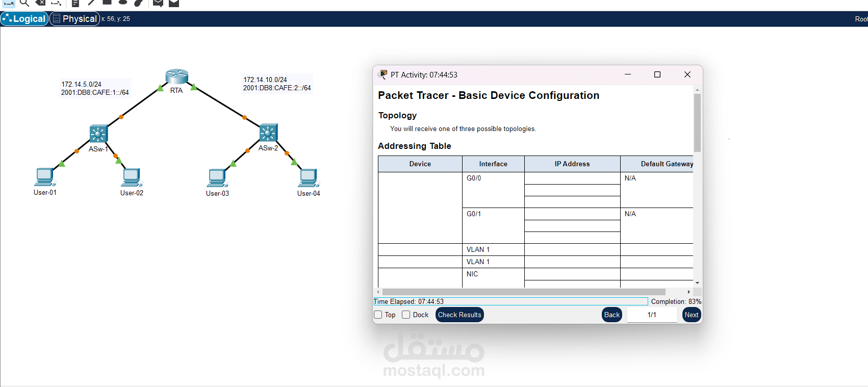Click the vertical scrollbar thumb in instructions
This screenshot has width=868, height=387.
(x=697, y=122)
